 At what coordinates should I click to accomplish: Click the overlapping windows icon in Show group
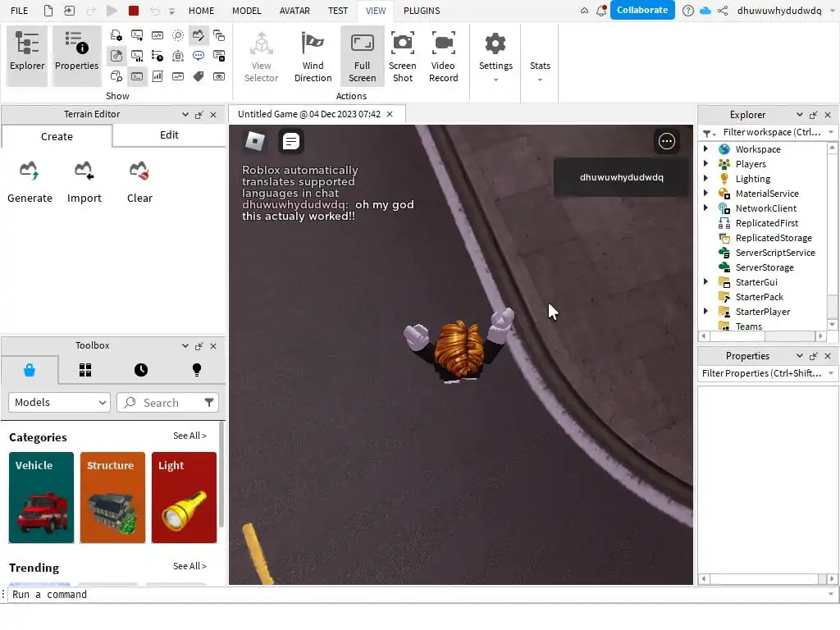(x=219, y=36)
